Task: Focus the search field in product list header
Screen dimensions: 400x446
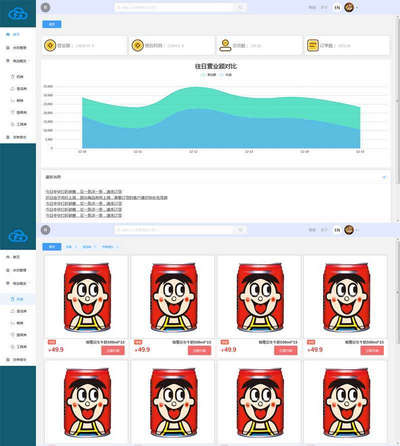Action: 174,230
